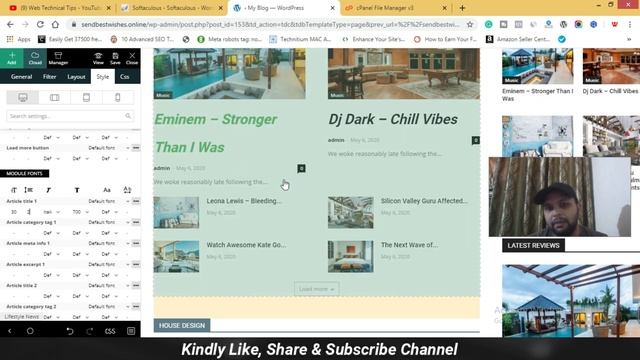640x360 pixels.
Task: Click Article title 1 font size field
Action: tap(14, 212)
